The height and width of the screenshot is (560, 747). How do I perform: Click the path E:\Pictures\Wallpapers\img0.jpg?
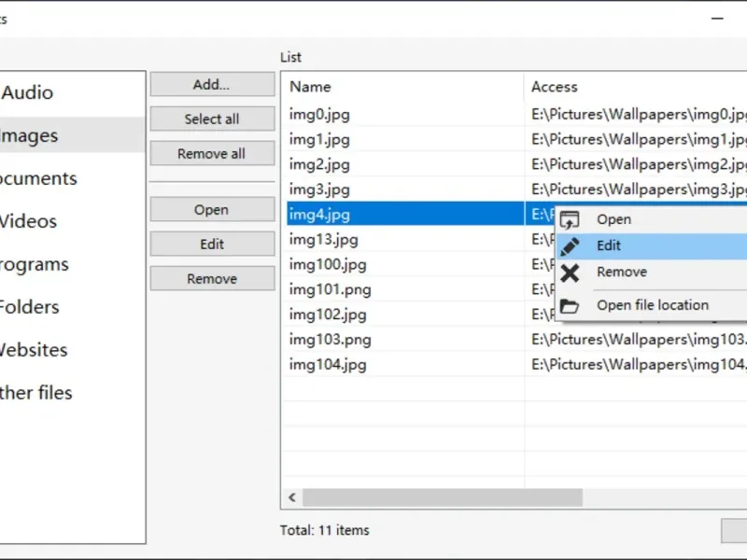639,114
